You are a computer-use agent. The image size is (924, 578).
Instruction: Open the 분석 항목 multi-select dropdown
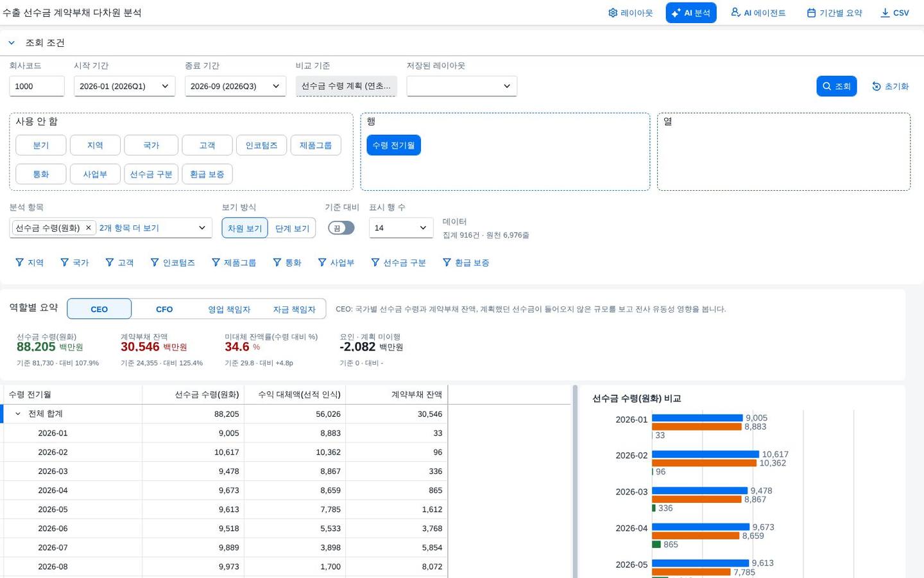coord(201,228)
